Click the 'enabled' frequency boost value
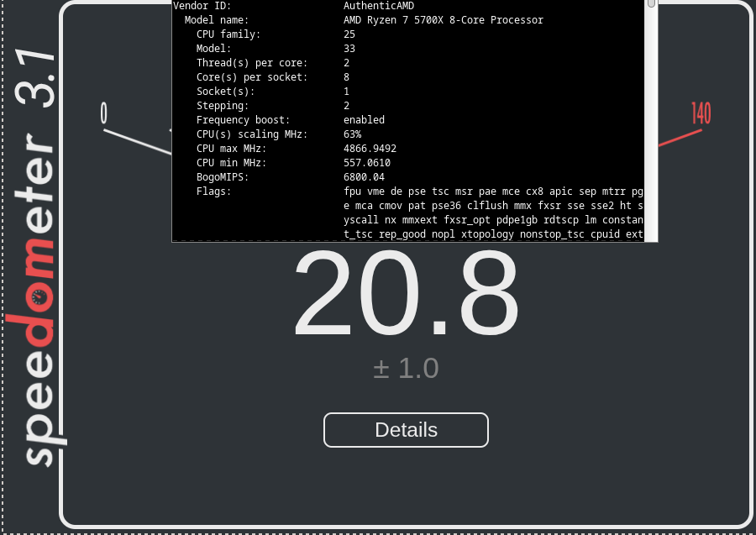The height and width of the screenshot is (535, 756). [x=364, y=120]
